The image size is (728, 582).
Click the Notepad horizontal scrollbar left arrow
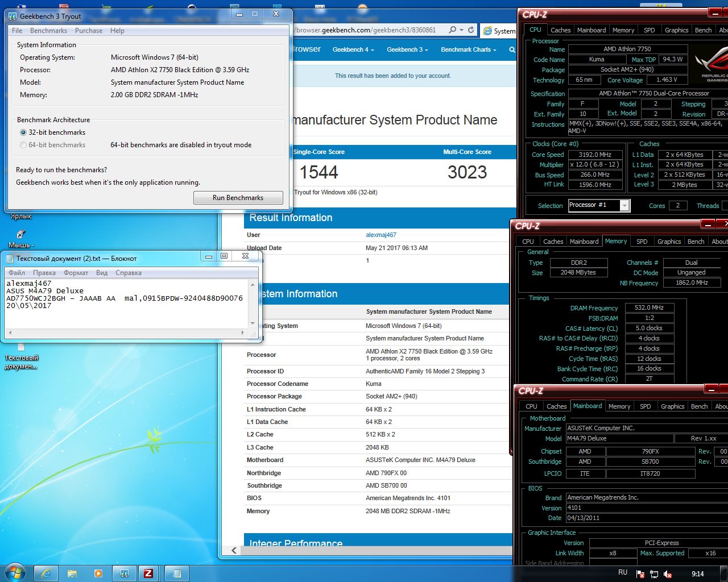coord(10,332)
